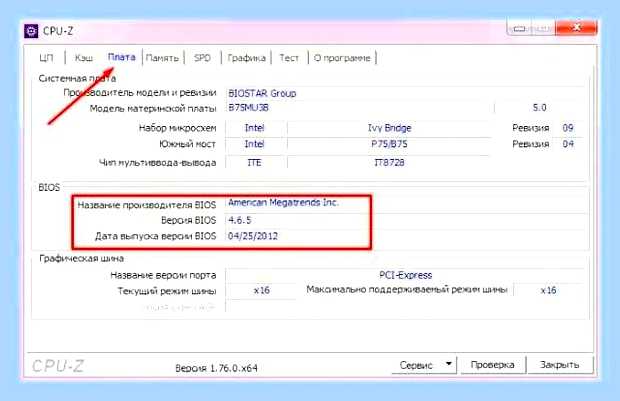620x401 pixels.
Task: Minimize the CPU-Z window
Action: pyautogui.click(x=519, y=28)
